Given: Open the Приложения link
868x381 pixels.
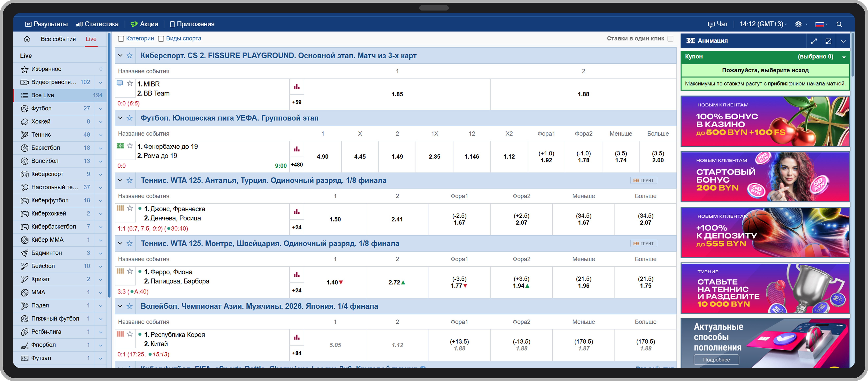Looking at the screenshot, I should pos(192,24).
